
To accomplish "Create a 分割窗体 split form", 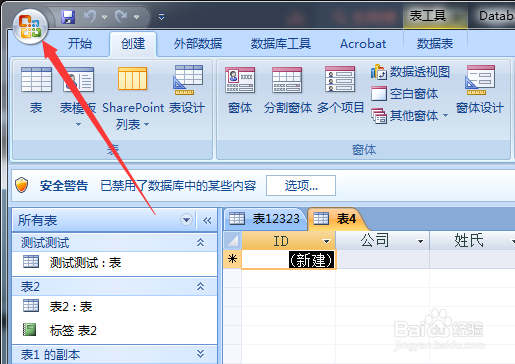I will (288, 91).
